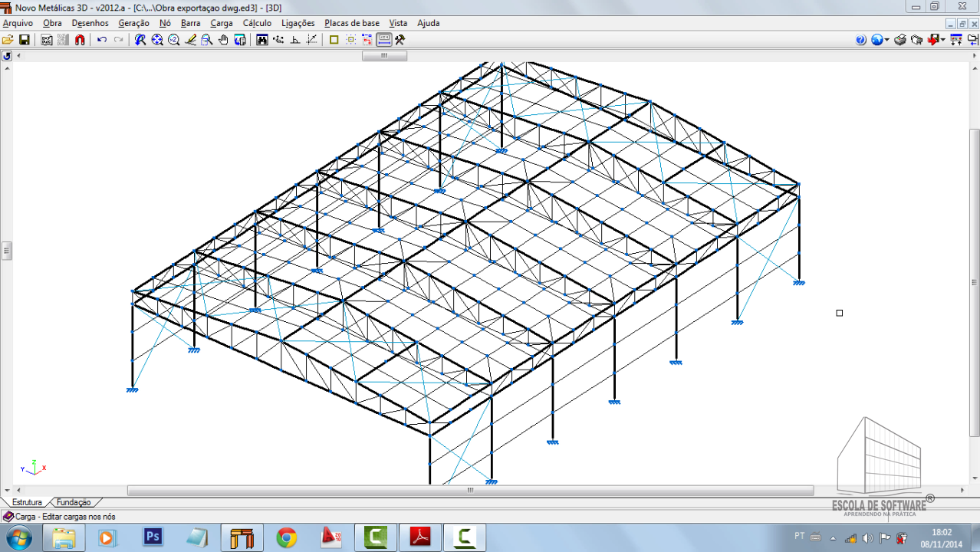Open the Cálculo menu
The image size is (980, 552).
pyautogui.click(x=257, y=23)
